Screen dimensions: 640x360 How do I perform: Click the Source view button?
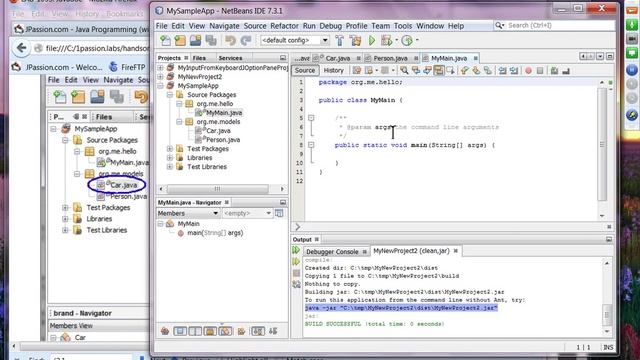(305, 70)
